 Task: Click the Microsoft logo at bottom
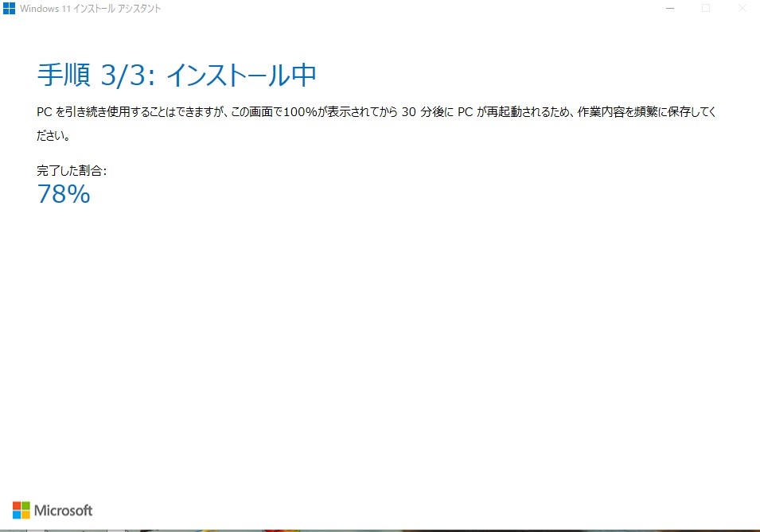coord(53,511)
